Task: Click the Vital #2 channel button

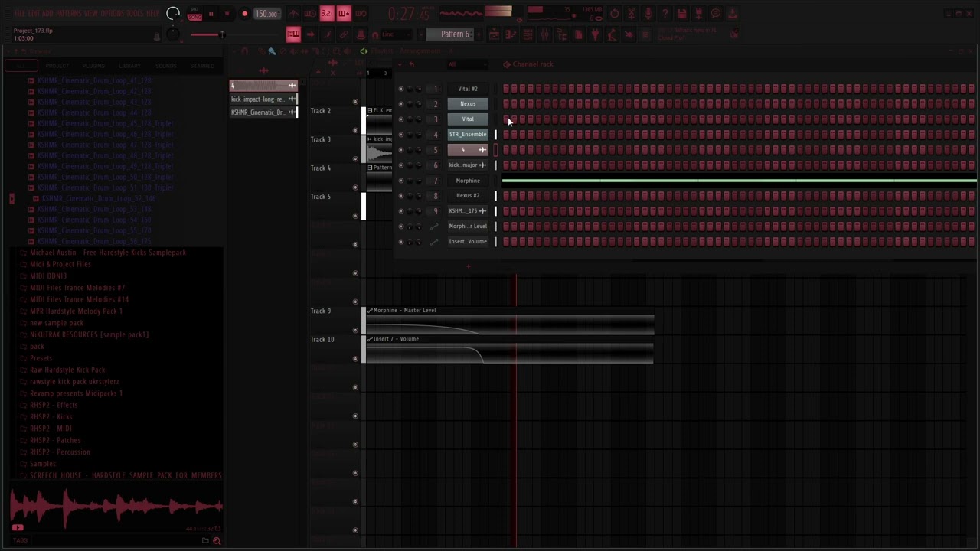Action: 468,89
